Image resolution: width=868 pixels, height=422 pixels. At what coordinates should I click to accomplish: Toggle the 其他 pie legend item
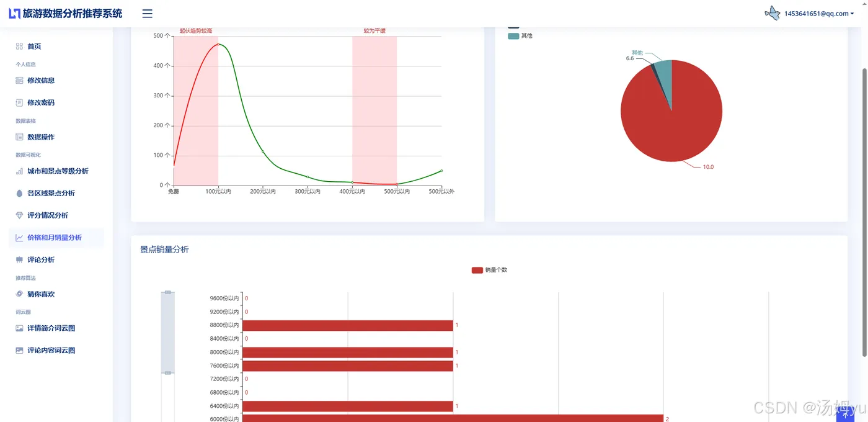pos(520,36)
